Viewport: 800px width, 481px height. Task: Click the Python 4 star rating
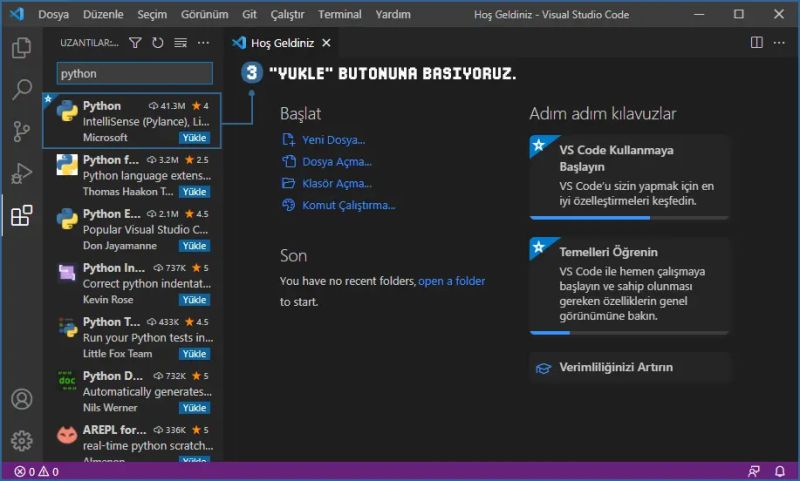pyautogui.click(x=201, y=106)
